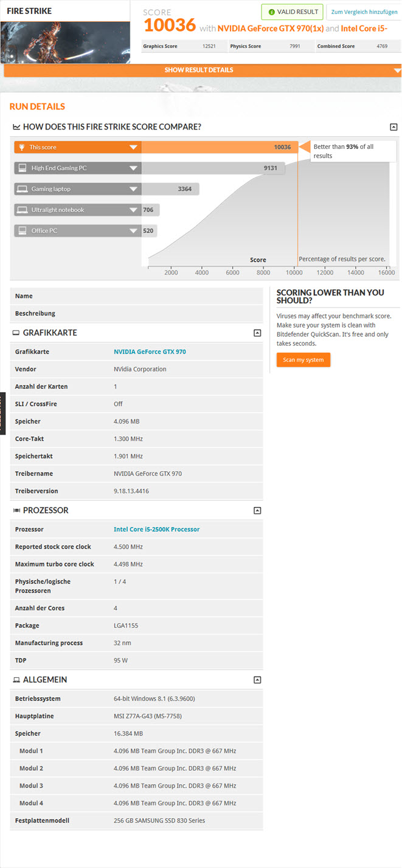Click the 10036 score bar in chart

(x=220, y=147)
